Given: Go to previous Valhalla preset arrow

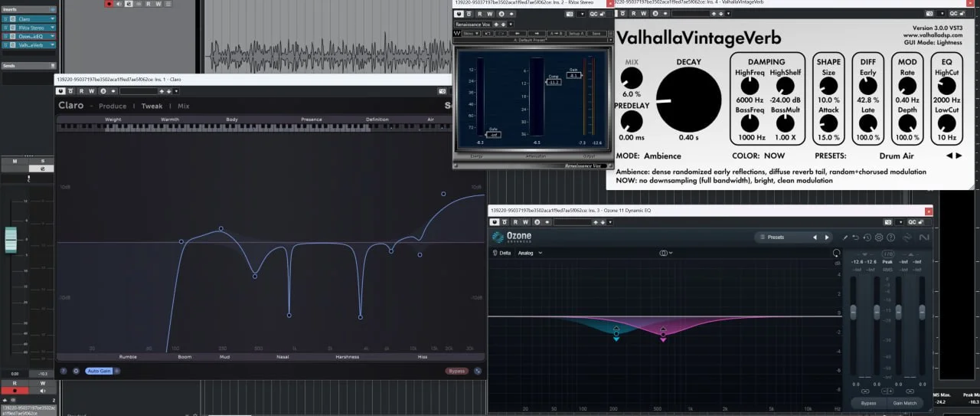Looking at the screenshot, I should pos(950,156).
